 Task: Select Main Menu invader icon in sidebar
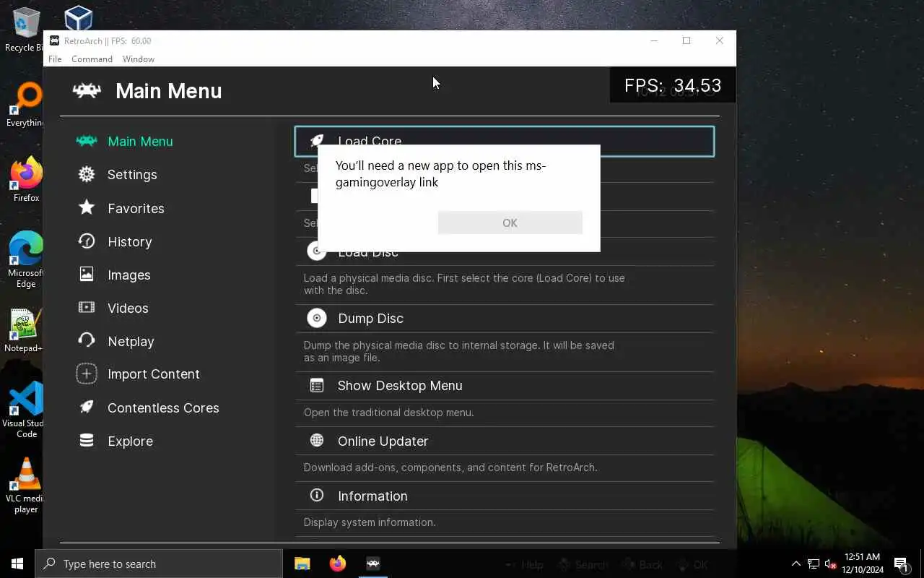[x=87, y=141]
